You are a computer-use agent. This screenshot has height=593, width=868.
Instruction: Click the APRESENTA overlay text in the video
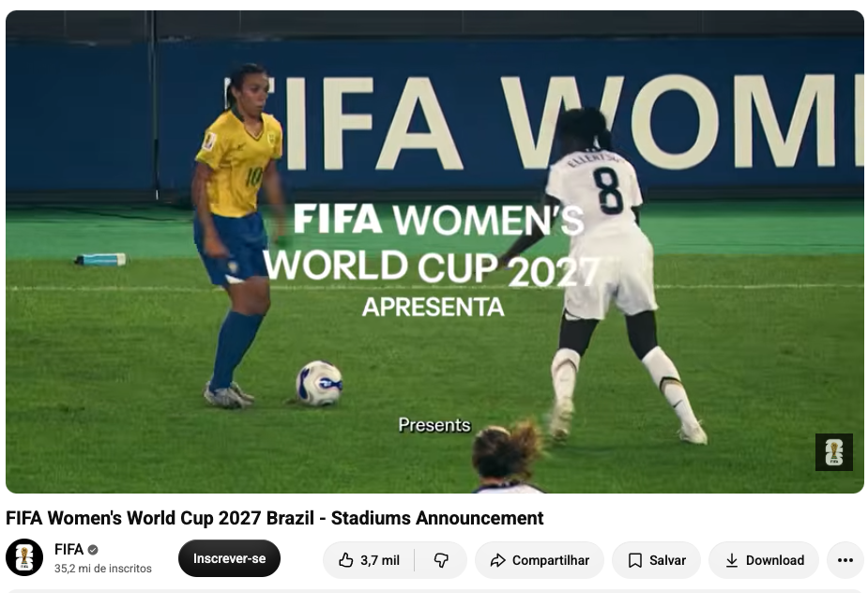[x=434, y=308]
